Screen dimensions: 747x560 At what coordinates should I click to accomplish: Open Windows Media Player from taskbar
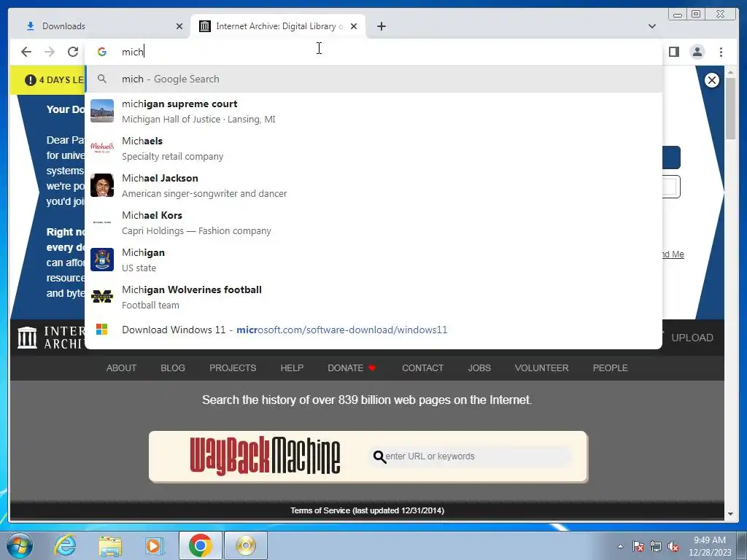tap(155, 545)
